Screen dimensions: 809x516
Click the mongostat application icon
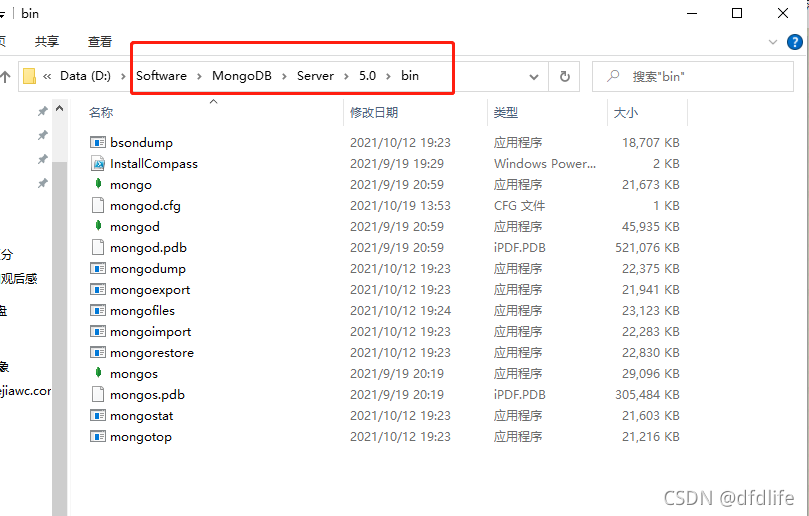click(x=98, y=415)
